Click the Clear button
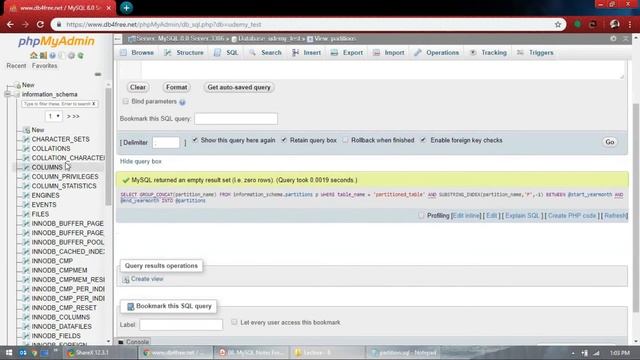 point(138,87)
